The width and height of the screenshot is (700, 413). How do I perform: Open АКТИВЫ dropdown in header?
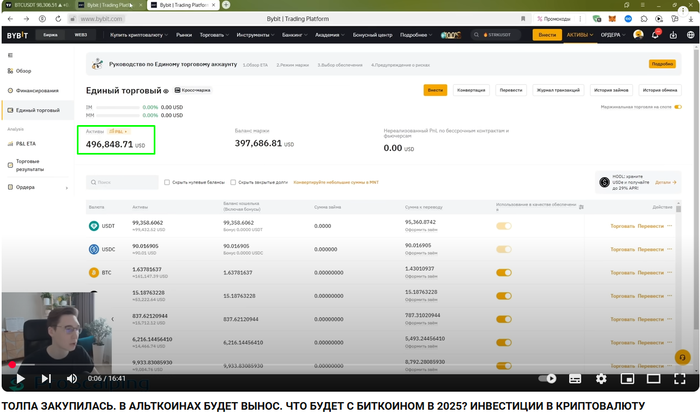click(x=579, y=35)
